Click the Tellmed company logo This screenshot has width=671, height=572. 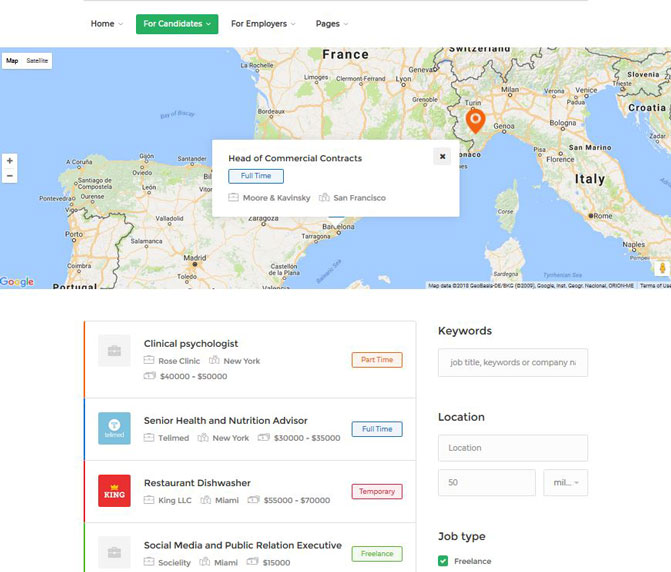click(114, 428)
